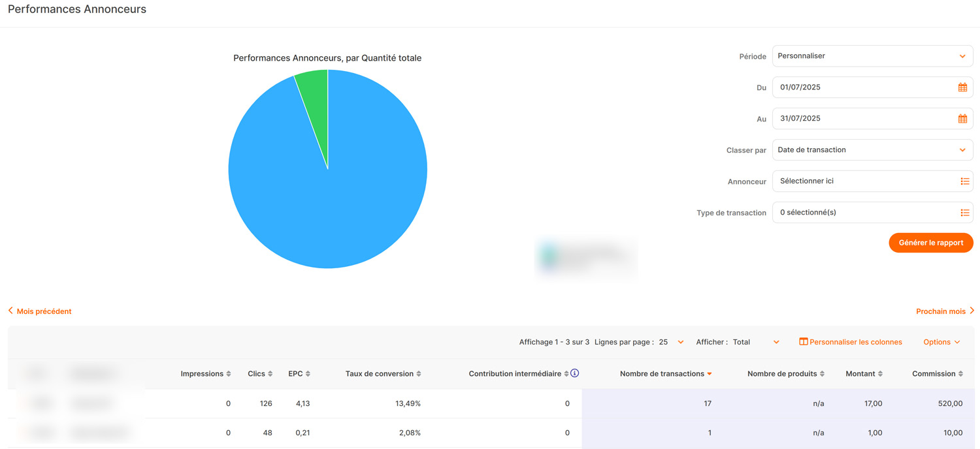Click info icon next to Contribution intermédiaire
980x449 pixels.
point(575,373)
